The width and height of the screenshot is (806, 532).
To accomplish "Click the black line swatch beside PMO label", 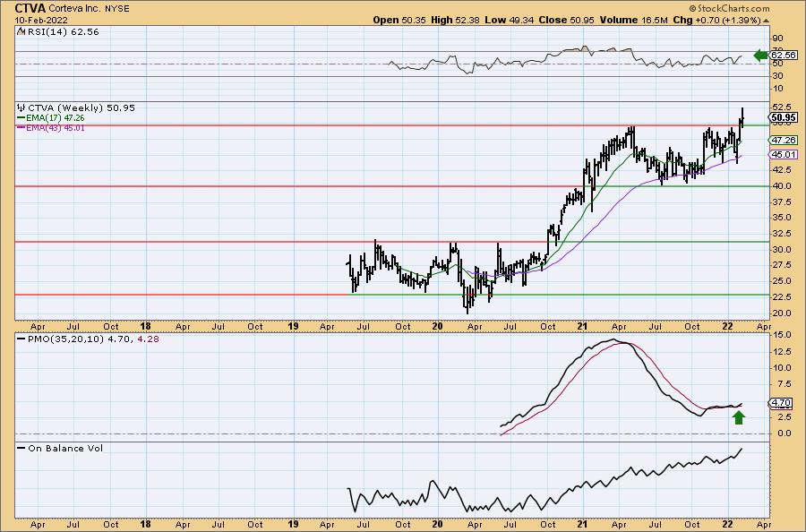I will click(x=21, y=339).
